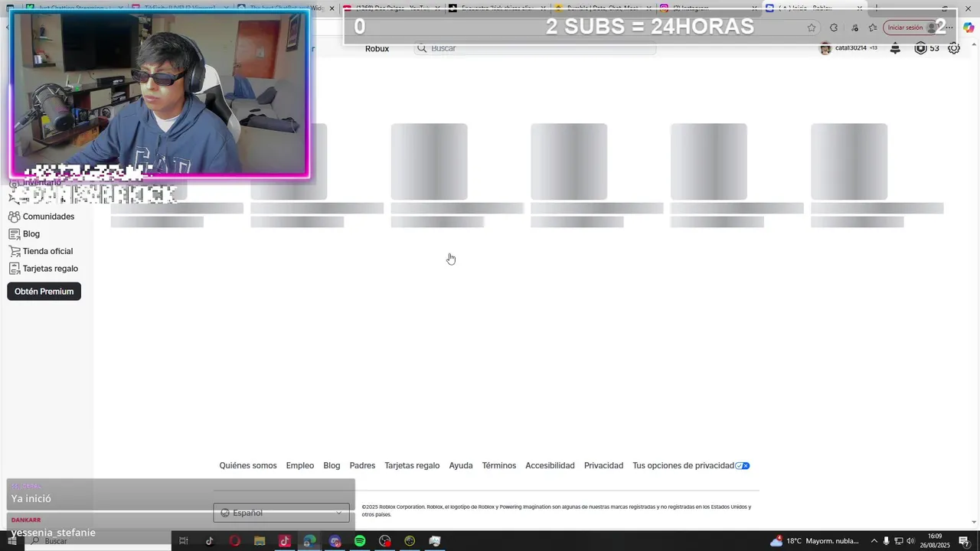Click the page scrollbar down arrow
Viewport: 980px width, 551px height.
click(974, 523)
